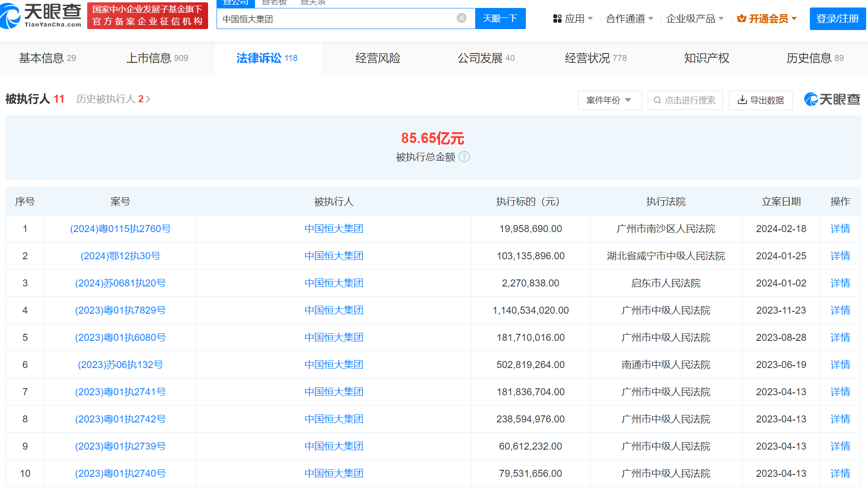The height and width of the screenshot is (489, 868).
Task: Click the date 2023-08-28
Action: pyautogui.click(x=781, y=338)
